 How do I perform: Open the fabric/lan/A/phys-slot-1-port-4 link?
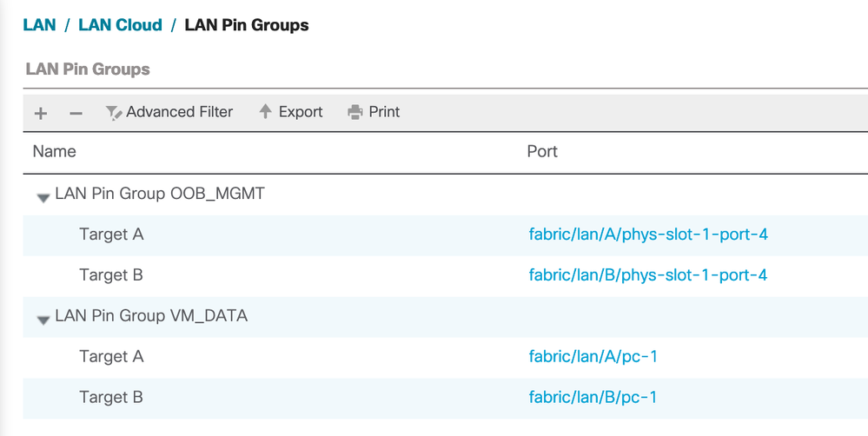coord(648,235)
